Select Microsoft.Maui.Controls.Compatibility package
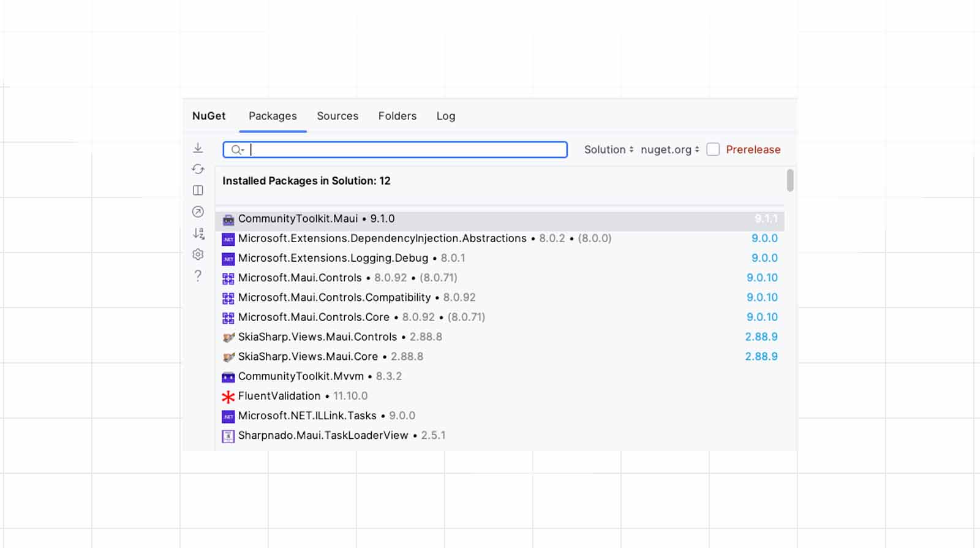Screen dimensions: 980x548 [500, 297]
